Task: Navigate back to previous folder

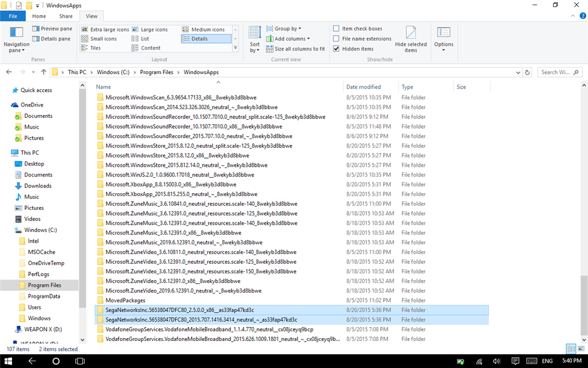Action: coord(9,72)
